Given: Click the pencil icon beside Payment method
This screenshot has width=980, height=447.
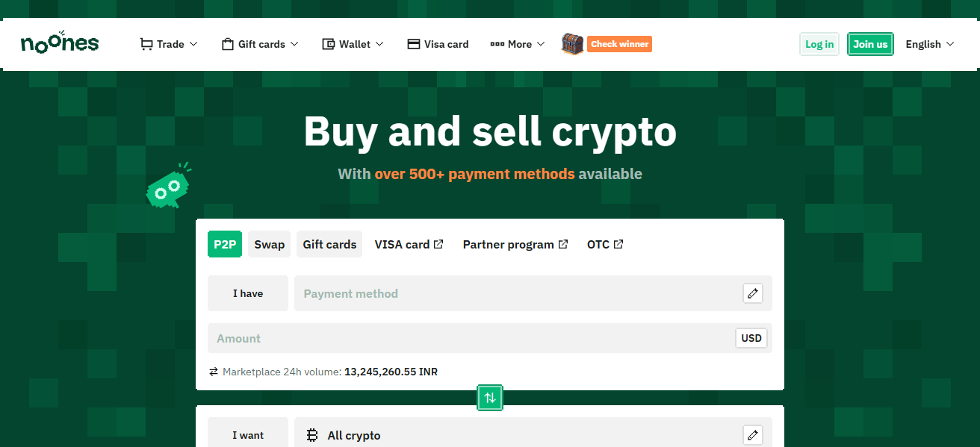Looking at the screenshot, I should [x=753, y=293].
